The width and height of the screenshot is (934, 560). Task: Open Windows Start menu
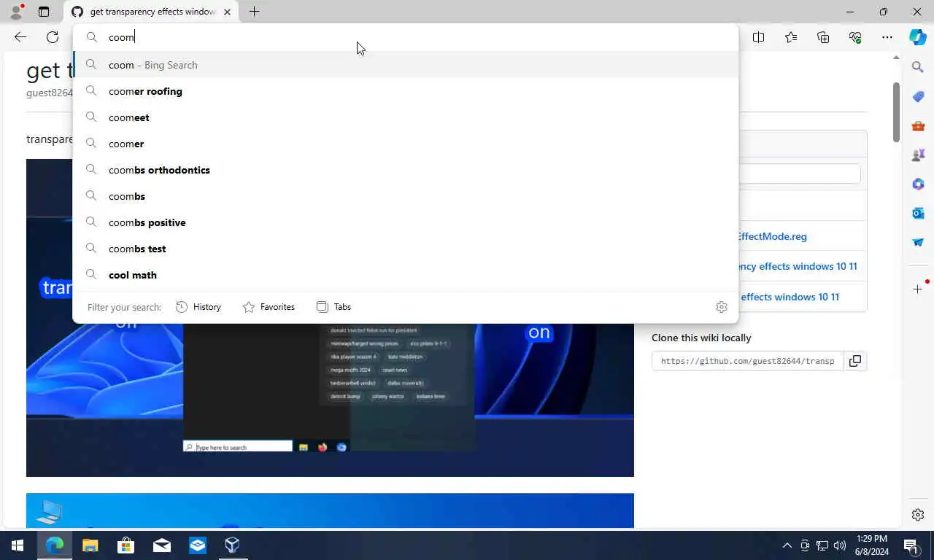18,545
